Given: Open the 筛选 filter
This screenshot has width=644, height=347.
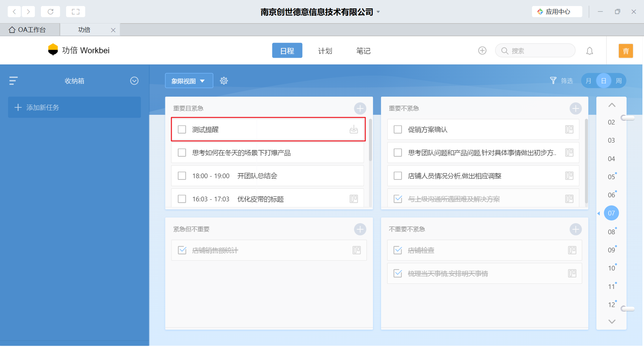Looking at the screenshot, I should pos(561,81).
